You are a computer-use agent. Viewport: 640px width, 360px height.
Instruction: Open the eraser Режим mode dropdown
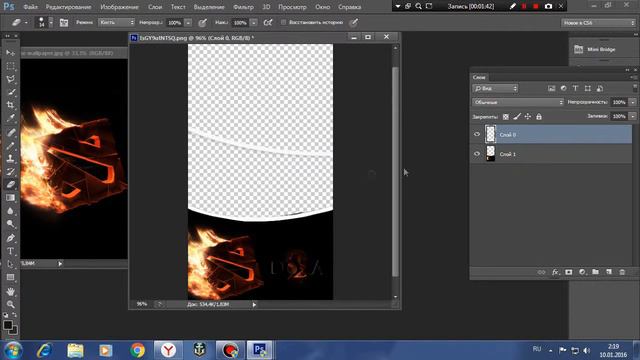117,22
